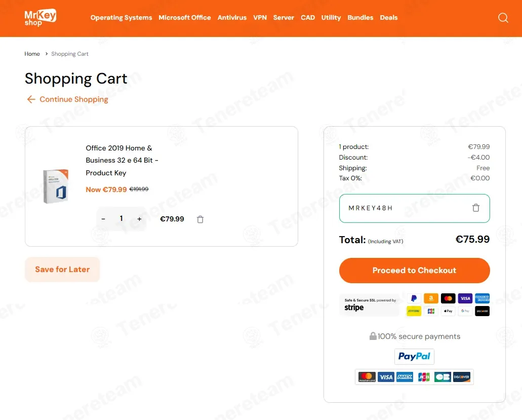Go to the Antivirus category

coord(232,18)
